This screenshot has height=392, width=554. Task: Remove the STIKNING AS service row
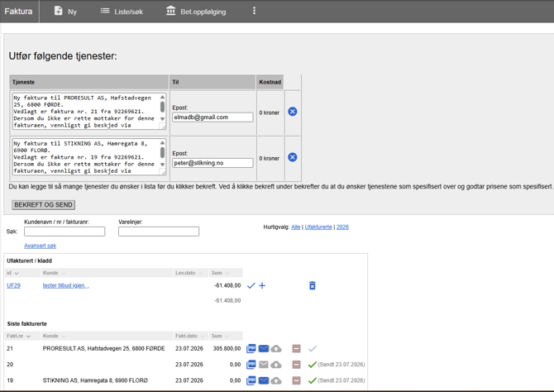click(x=293, y=157)
